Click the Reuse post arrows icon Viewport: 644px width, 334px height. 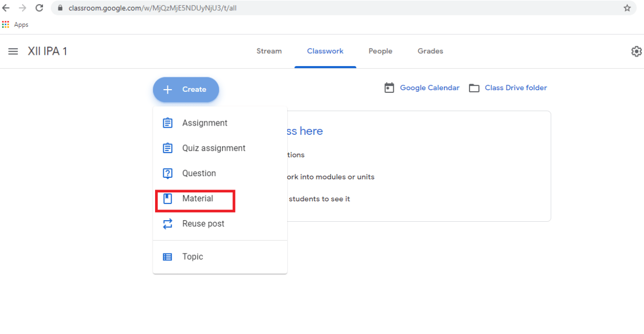pos(167,223)
